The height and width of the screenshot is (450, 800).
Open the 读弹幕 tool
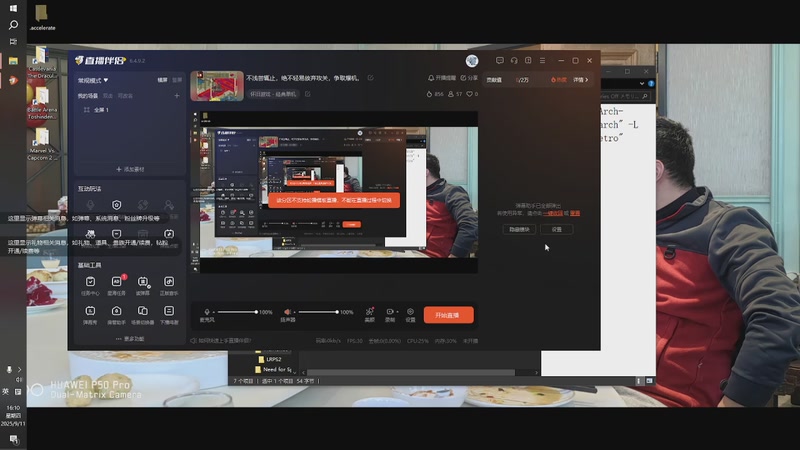[143, 286]
